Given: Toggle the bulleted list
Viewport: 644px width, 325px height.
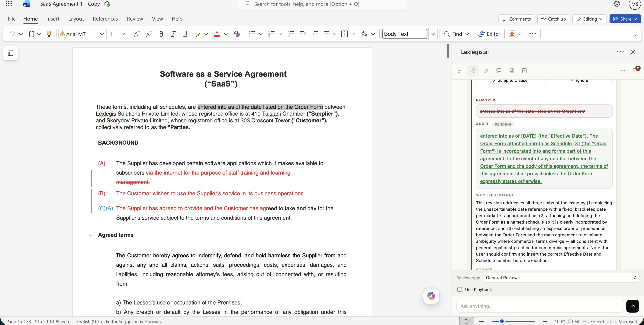Looking at the screenshot, I should [x=252, y=34].
